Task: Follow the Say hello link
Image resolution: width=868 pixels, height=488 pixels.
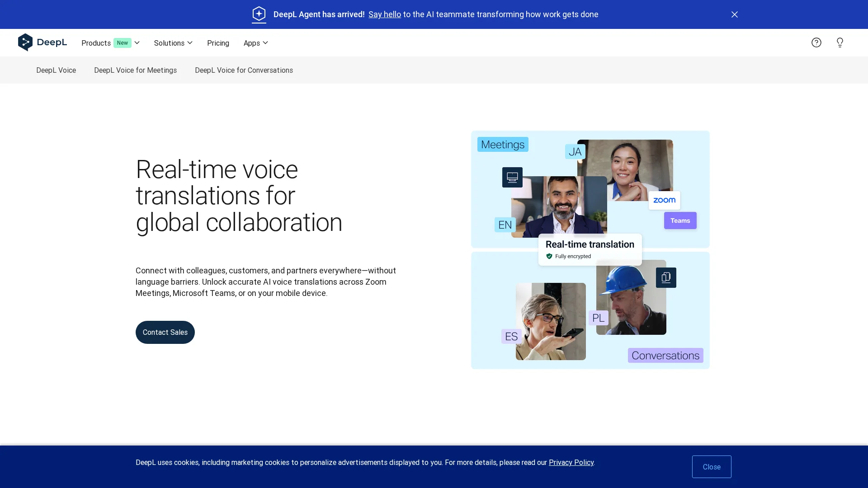Action: pos(384,14)
